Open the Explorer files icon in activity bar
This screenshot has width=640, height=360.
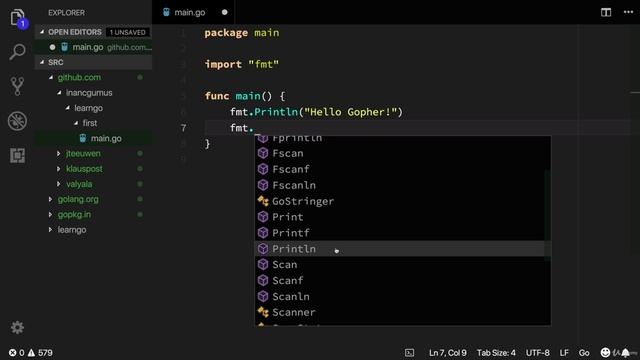17,18
